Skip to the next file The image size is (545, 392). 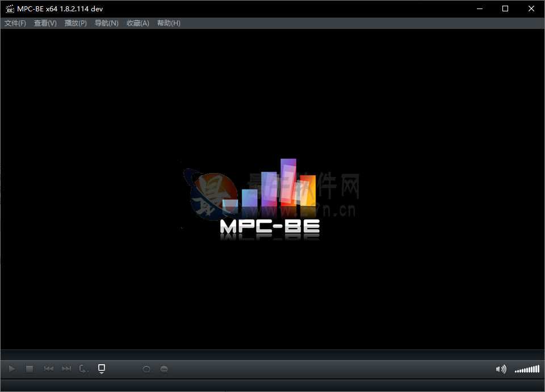66,369
